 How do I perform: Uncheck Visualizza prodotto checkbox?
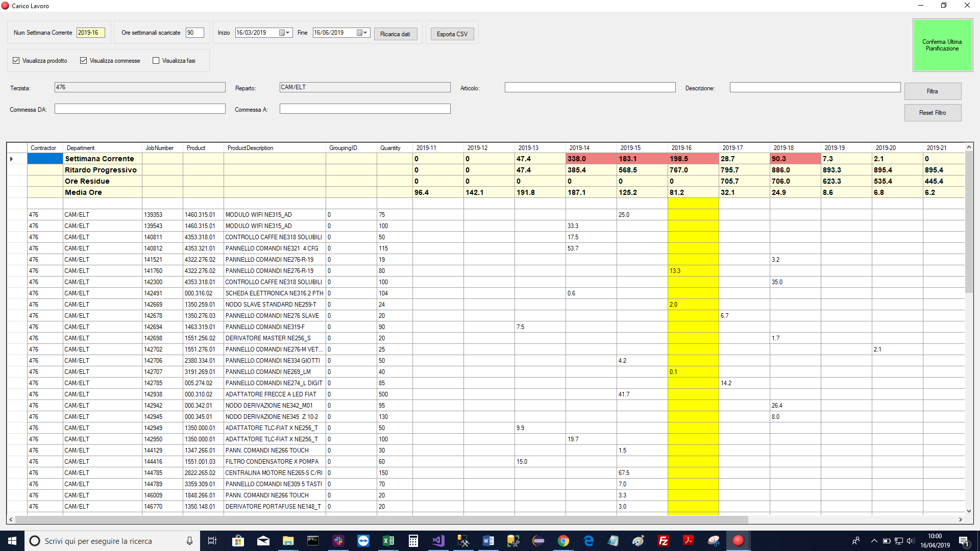point(16,61)
